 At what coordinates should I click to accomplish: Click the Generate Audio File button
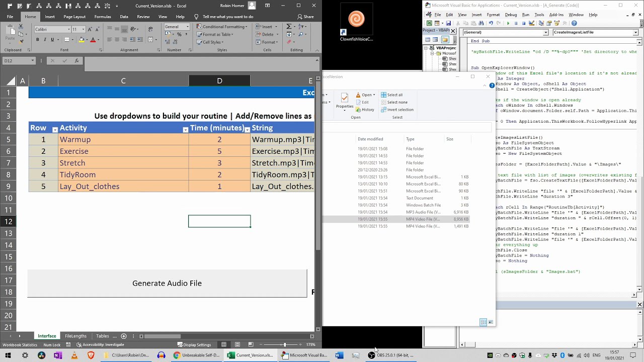pyautogui.click(x=167, y=283)
